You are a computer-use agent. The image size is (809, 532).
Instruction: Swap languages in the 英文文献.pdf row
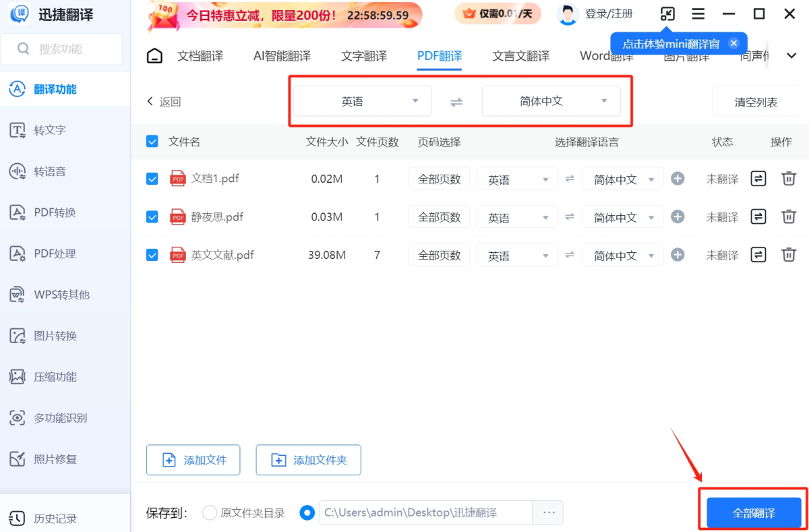[x=570, y=255]
